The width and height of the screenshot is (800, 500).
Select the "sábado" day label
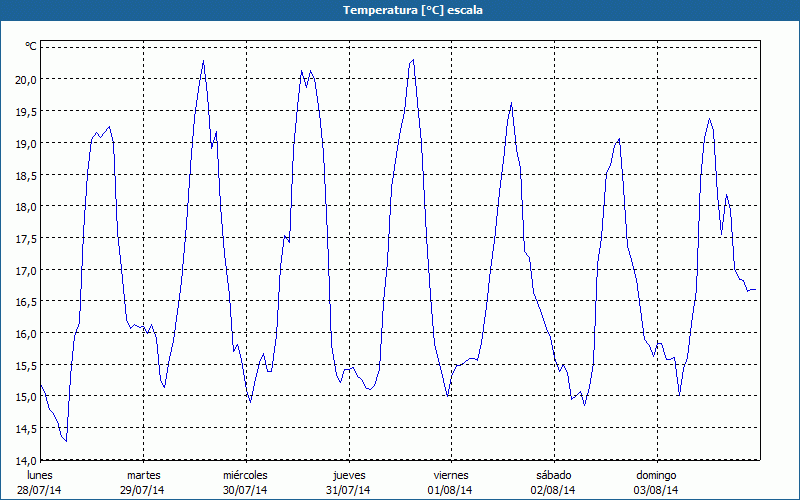pos(553,475)
